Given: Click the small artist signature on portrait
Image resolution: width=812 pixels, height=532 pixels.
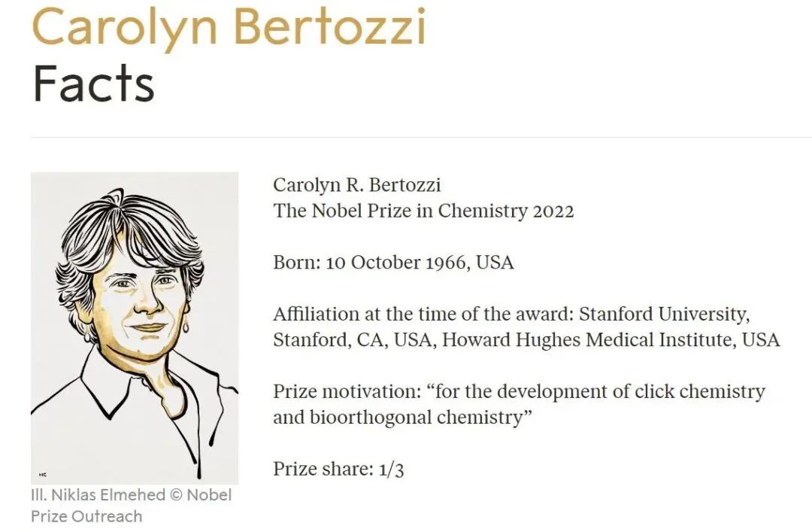Looking at the screenshot, I should (x=42, y=475).
